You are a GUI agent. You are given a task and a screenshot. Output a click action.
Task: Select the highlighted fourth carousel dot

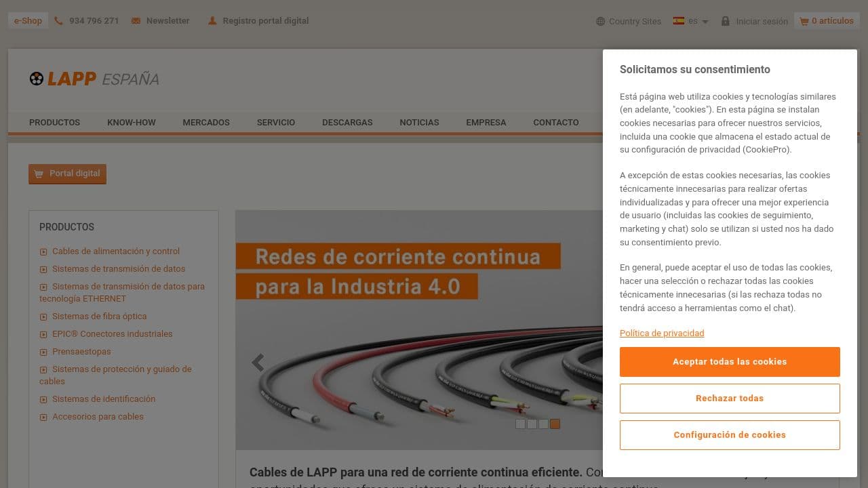tap(555, 424)
